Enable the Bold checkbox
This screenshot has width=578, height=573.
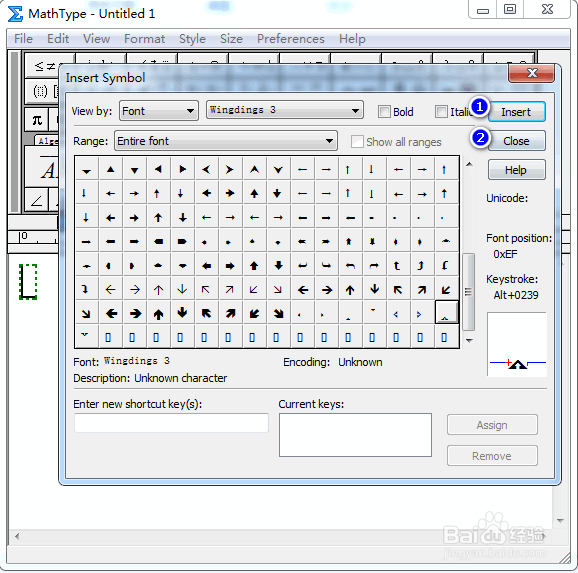point(384,112)
